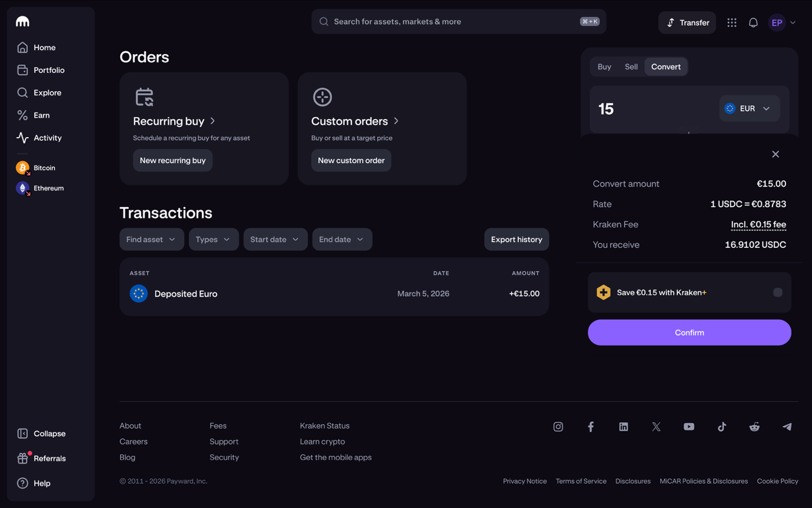Image resolution: width=812 pixels, height=508 pixels.
Task: Open the Careers footer link
Action: coord(134,441)
